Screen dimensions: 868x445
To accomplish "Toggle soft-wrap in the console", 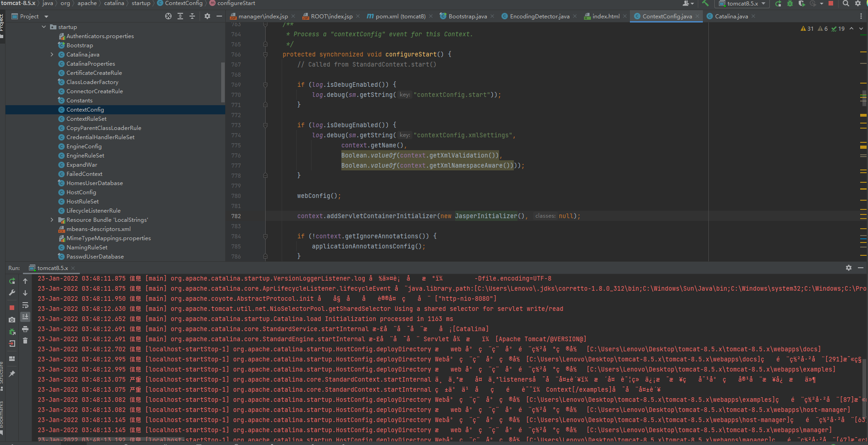I will coord(25,305).
